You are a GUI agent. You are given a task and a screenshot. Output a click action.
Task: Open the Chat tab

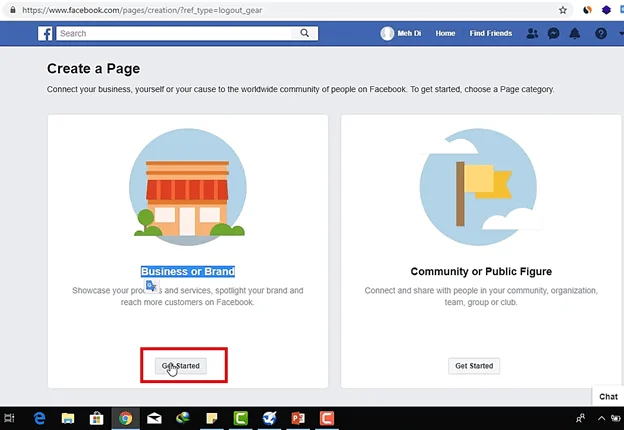click(x=608, y=396)
